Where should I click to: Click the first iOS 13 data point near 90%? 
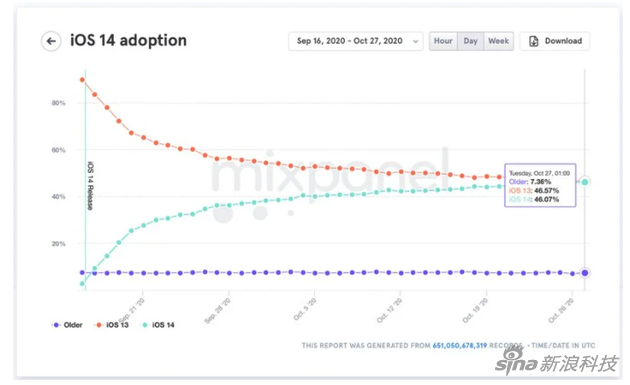82,80
